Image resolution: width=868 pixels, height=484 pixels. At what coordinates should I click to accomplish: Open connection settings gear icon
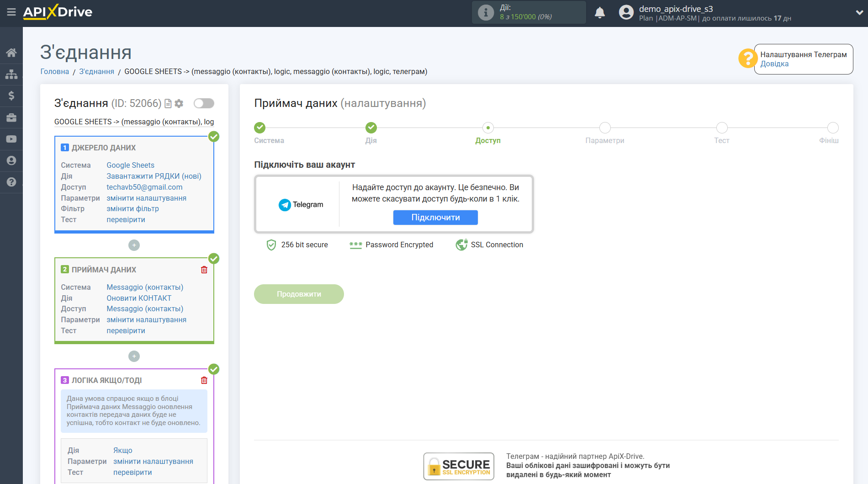coord(179,104)
